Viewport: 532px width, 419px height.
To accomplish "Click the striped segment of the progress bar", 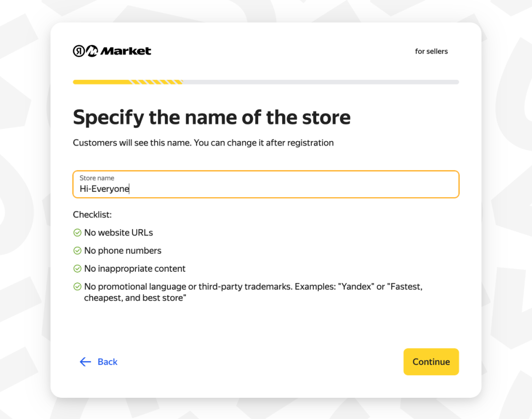I will click(x=156, y=82).
